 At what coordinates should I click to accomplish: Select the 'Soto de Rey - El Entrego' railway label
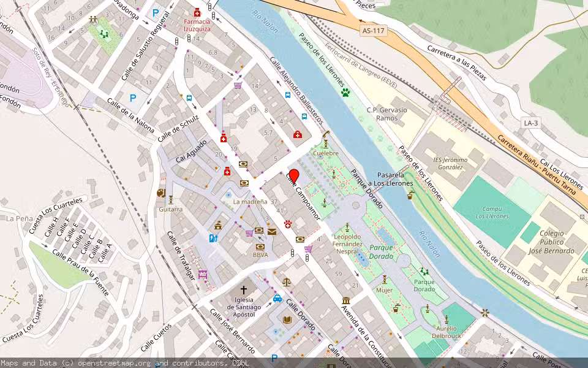point(51,77)
